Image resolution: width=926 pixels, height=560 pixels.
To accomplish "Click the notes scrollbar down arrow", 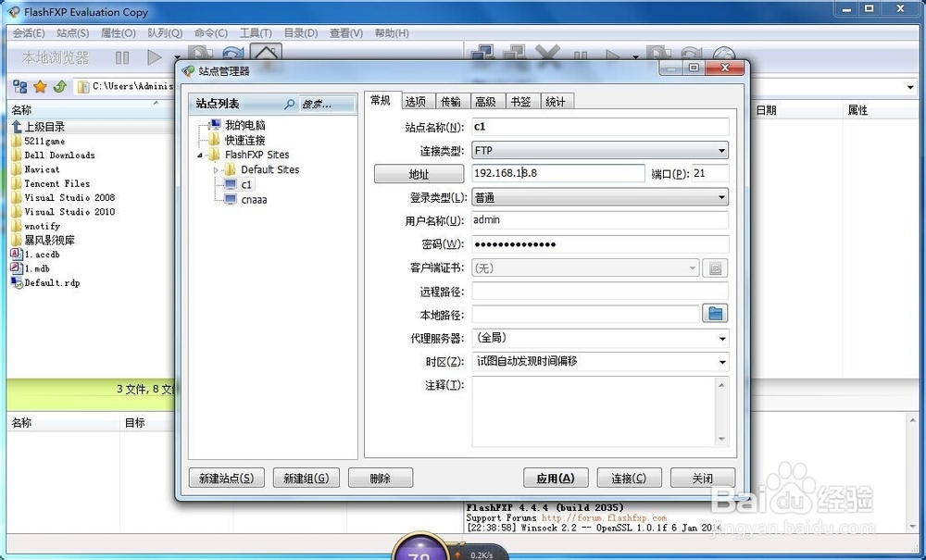I will [x=721, y=439].
